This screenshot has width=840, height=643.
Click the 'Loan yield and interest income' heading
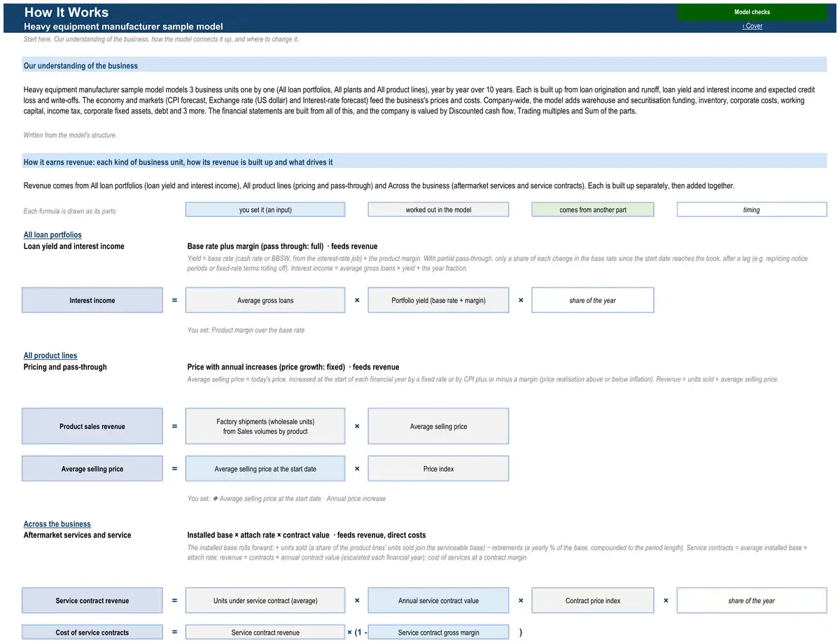pos(74,246)
